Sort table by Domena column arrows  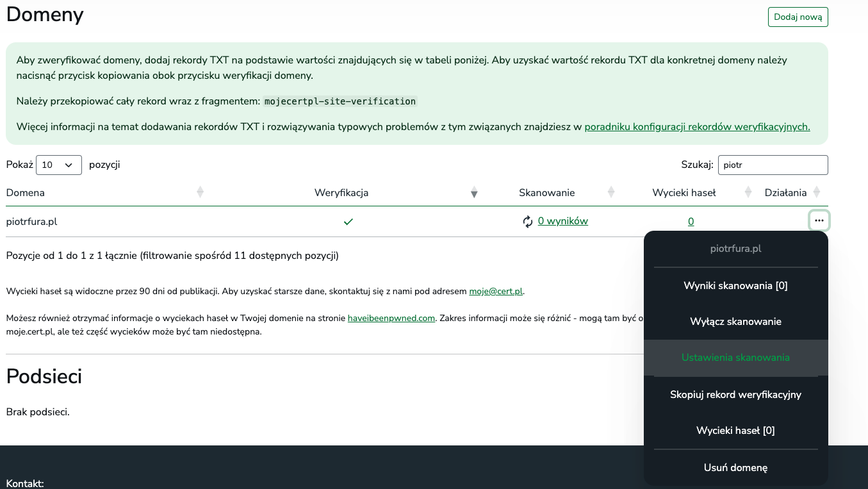coord(200,192)
